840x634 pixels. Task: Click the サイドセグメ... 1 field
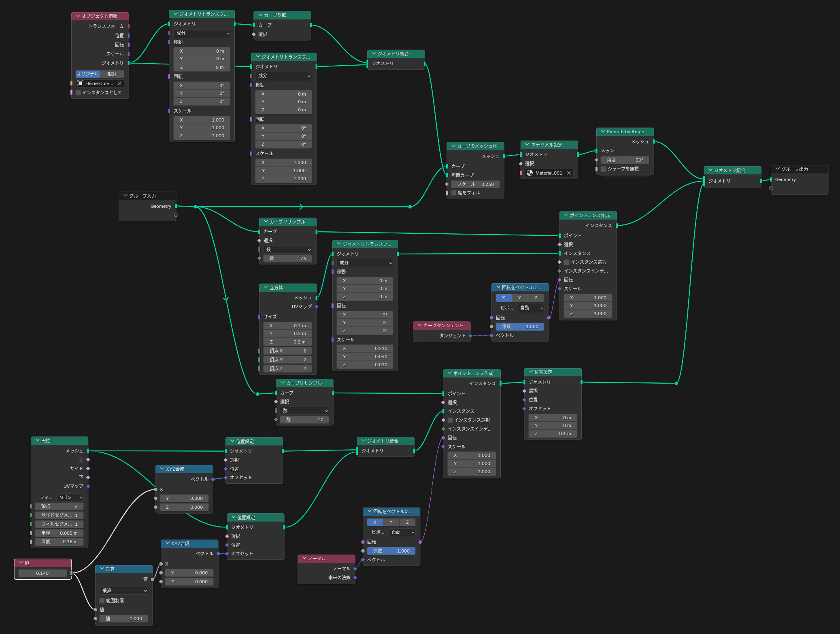[59, 515]
